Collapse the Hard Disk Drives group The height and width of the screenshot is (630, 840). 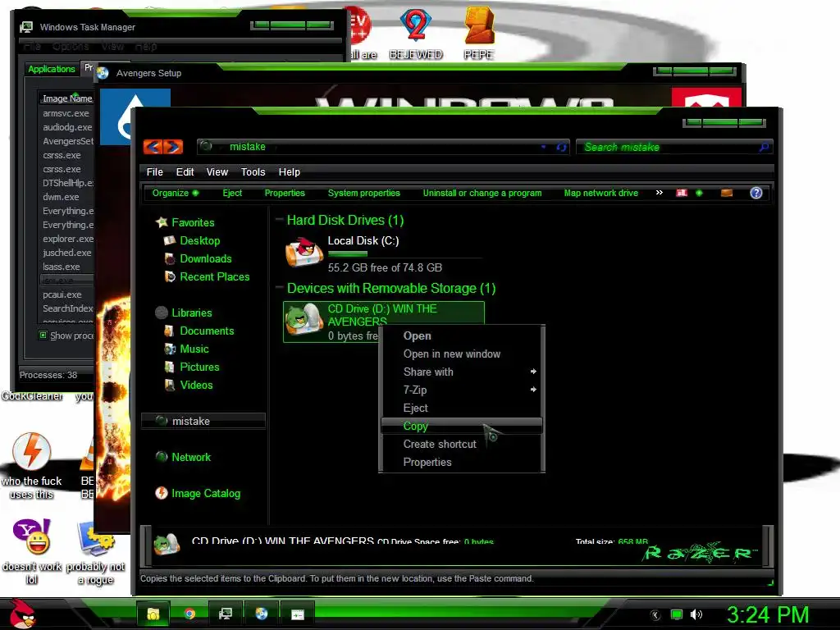click(x=280, y=219)
